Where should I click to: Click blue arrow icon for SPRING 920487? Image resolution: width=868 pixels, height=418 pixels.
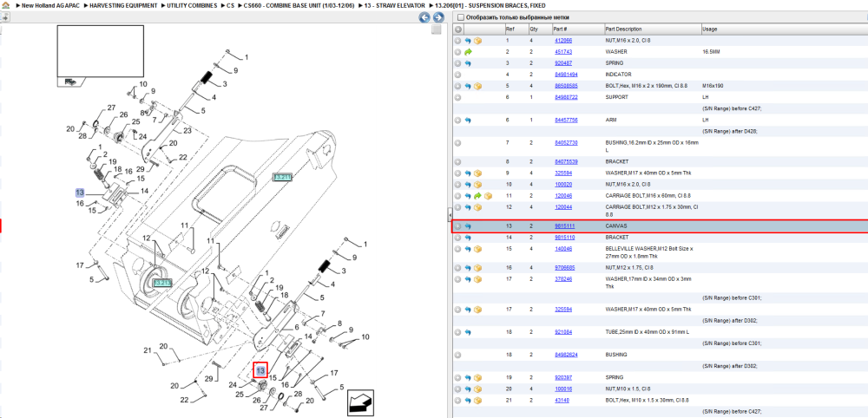pos(468,63)
